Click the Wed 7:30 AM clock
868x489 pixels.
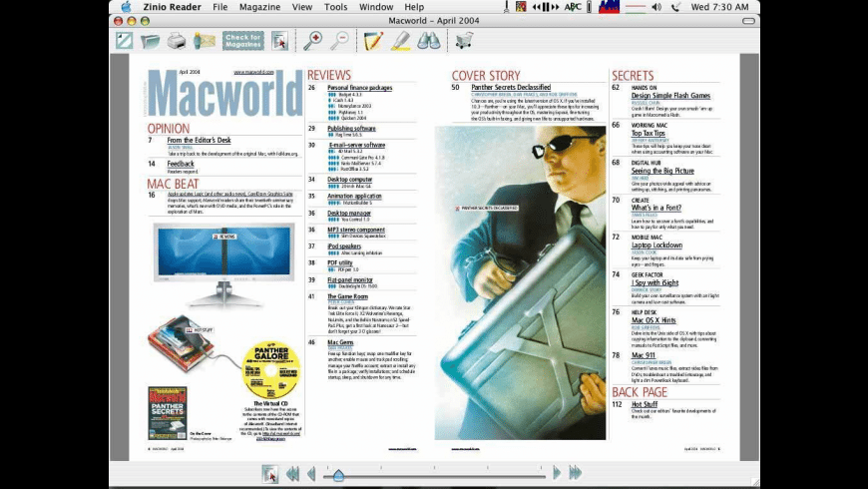pyautogui.click(x=719, y=7)
